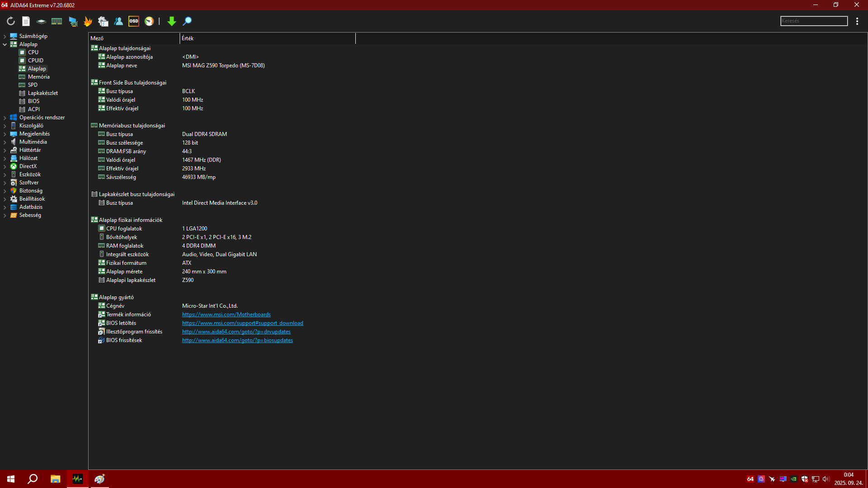Expand the Számítógép tree node

pyautogui.click(x=5, y=36)
